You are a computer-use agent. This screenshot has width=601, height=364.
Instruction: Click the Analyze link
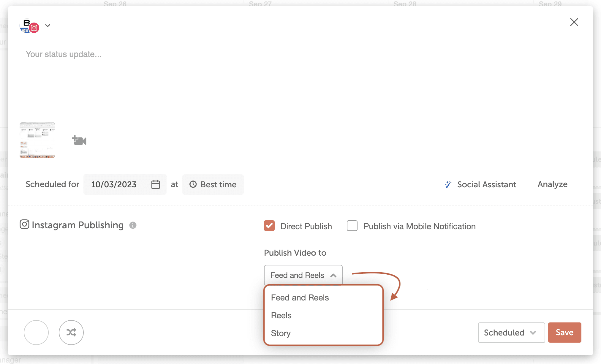[552, 184]
